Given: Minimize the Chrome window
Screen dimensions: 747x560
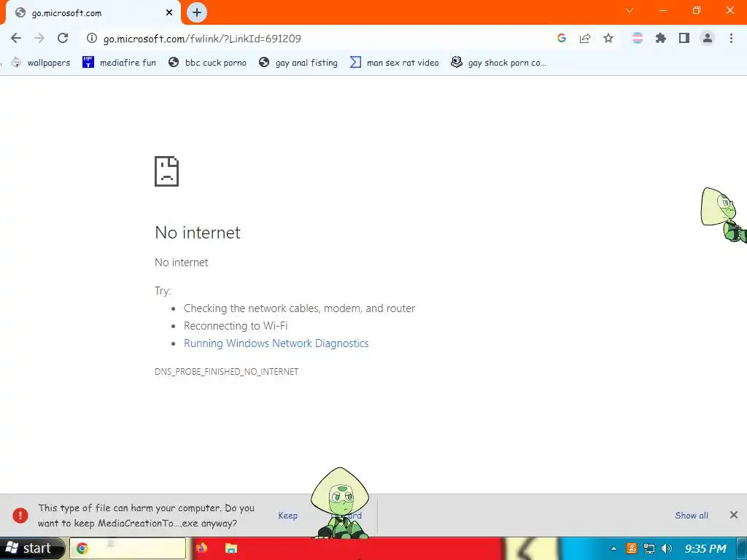Looking at the screenshot, I should [663, 10].
